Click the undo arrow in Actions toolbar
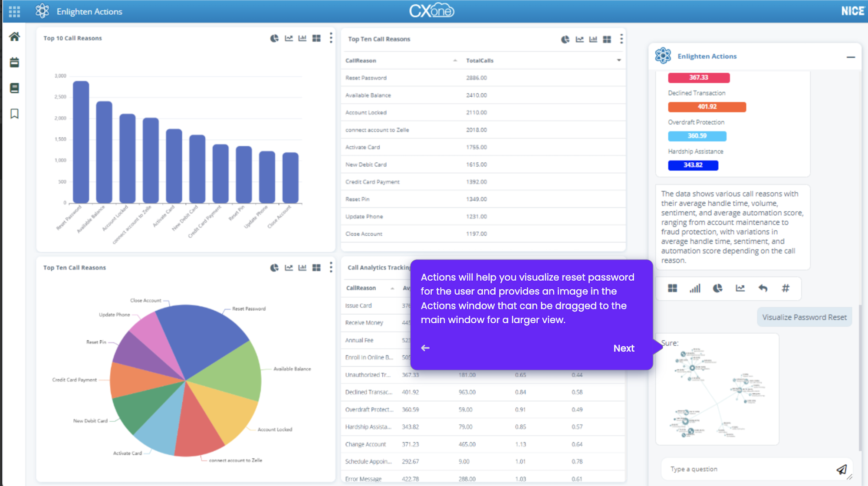 (x=763, y=288)
